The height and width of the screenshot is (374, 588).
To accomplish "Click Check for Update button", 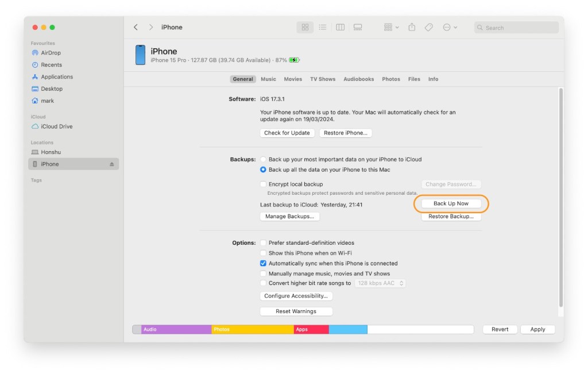I will [x=287, y=133].
